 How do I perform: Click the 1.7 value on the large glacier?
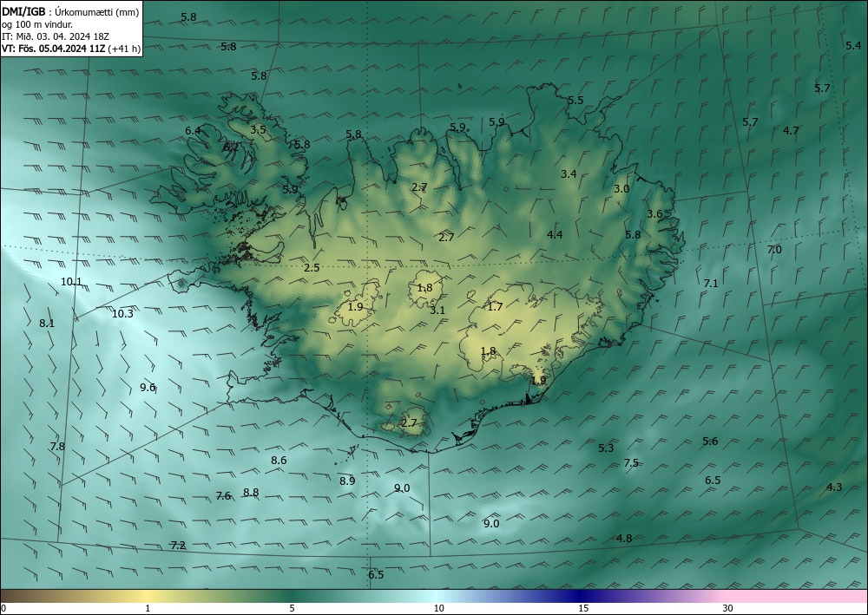click(x=495, y=306)
